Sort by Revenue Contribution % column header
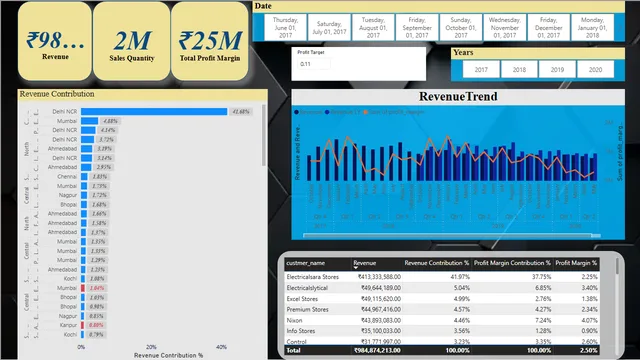 436,263
